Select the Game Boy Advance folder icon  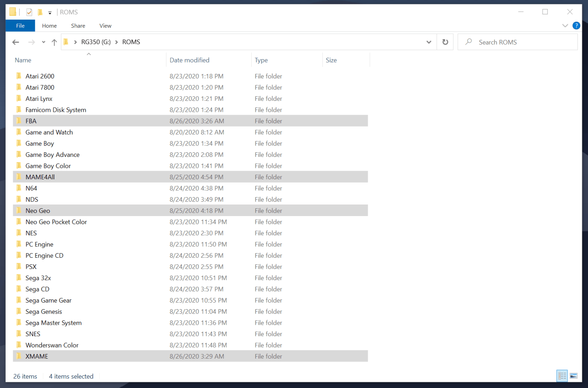[19, 155]
